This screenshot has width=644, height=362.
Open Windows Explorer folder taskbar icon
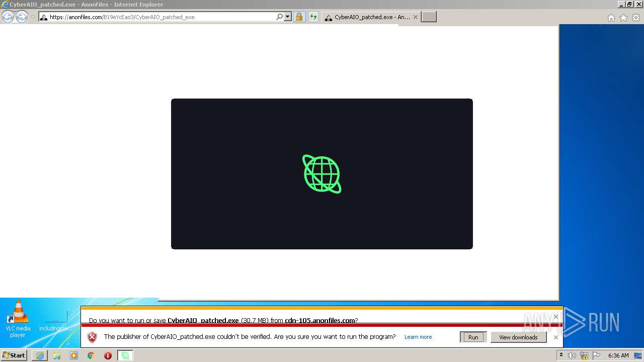click(57, 355)
